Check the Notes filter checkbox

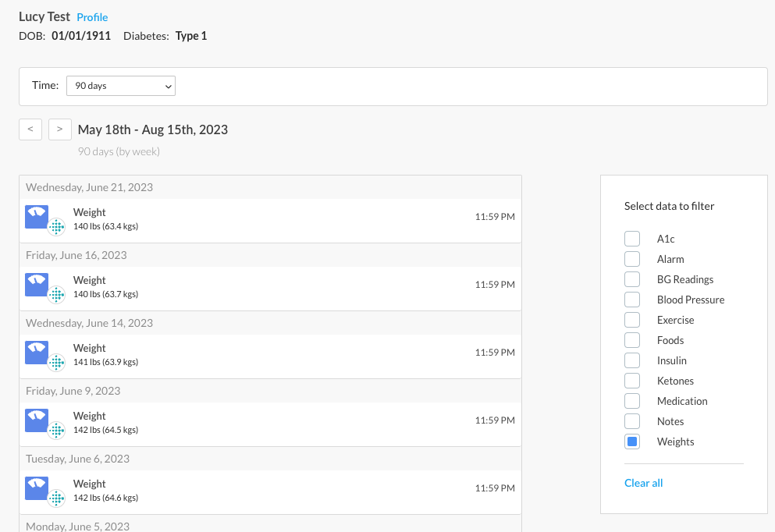click(x=632, y=421)
